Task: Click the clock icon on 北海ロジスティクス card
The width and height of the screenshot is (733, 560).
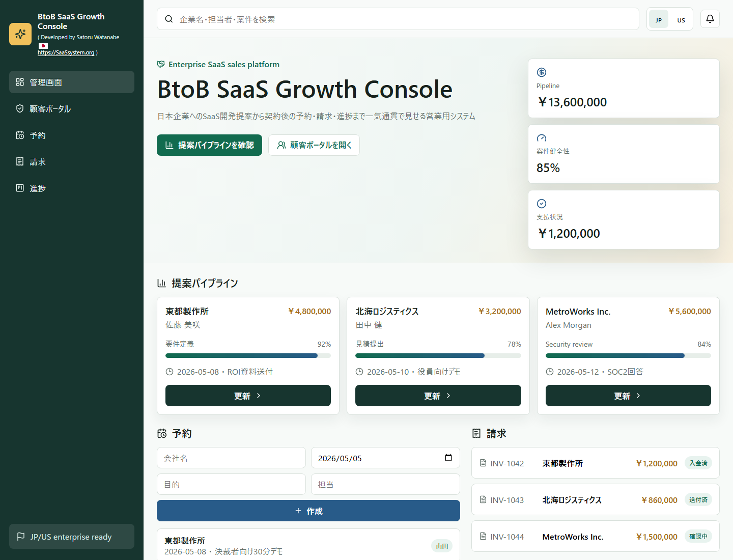Action: click(x=359, y=372)
